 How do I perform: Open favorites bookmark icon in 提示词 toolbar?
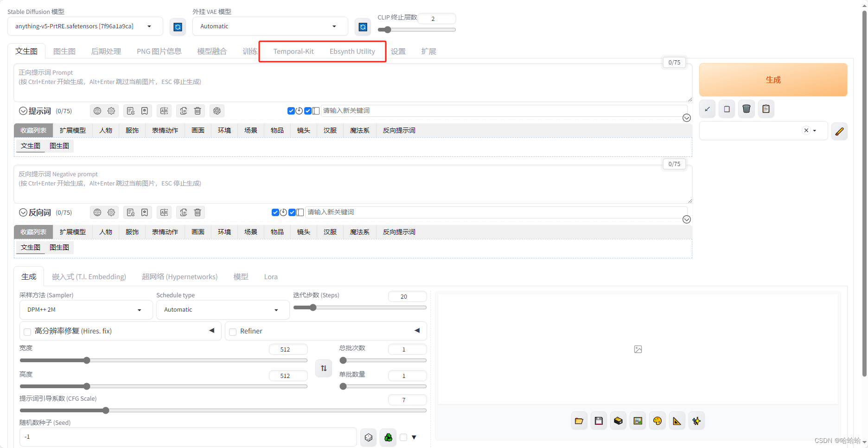pos(145,111)
